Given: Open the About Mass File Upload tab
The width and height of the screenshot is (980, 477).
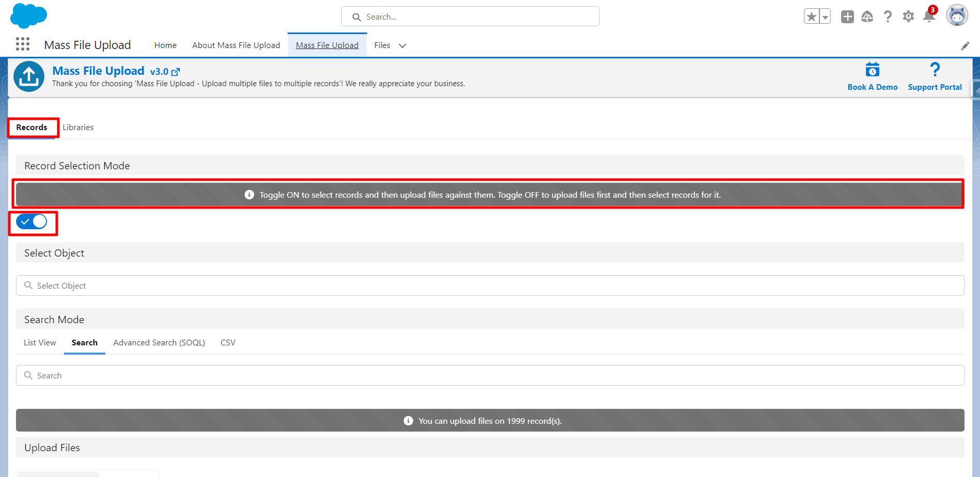Looking at the screenshot, I should coord(236,45).
